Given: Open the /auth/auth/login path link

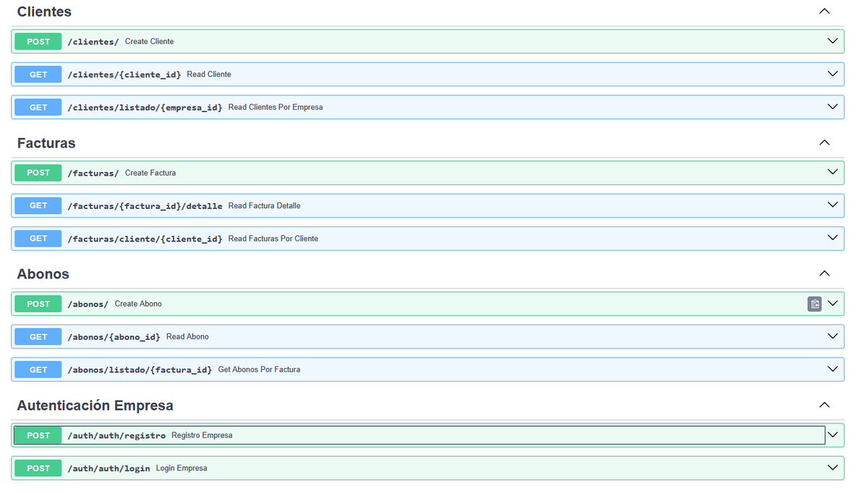Looking at the screenshot, I should [x=109, y=468].
